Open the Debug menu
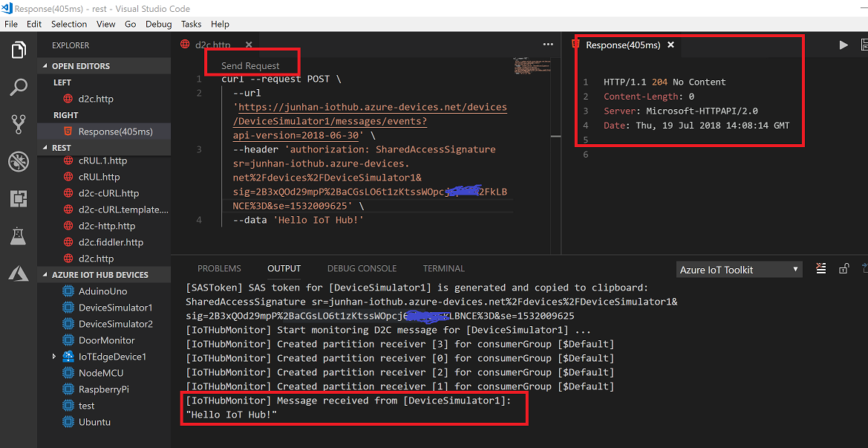 pyautogui.click(x=158, y=23)
